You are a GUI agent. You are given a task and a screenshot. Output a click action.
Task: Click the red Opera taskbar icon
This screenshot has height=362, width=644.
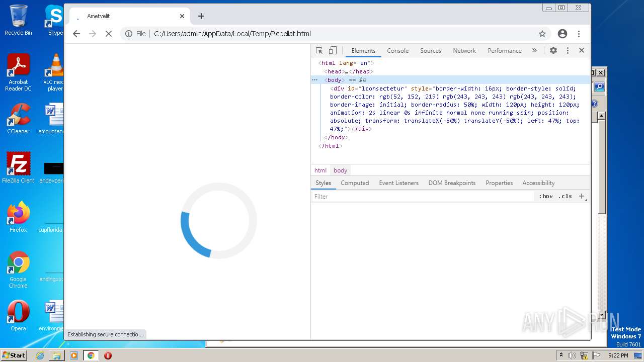click(108, 355)
